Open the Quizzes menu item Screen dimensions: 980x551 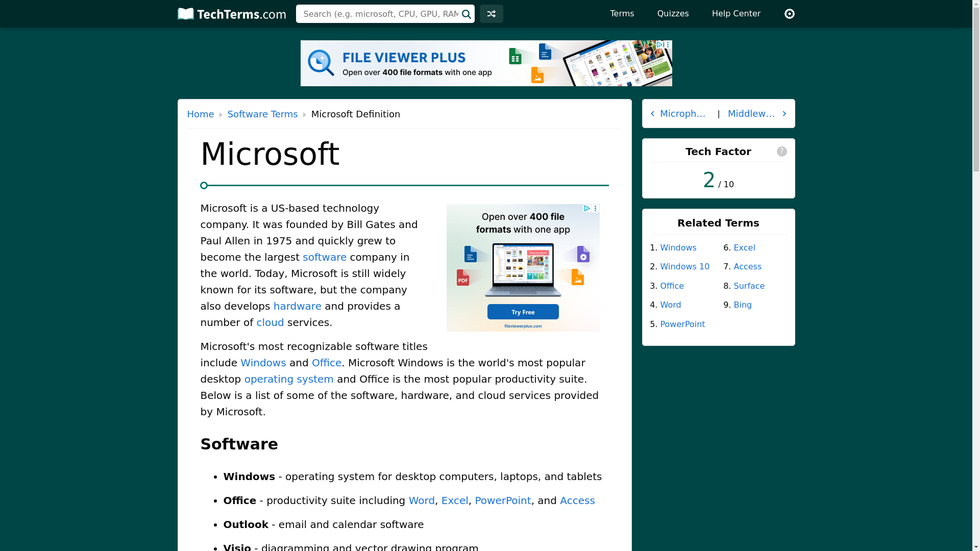673,14
